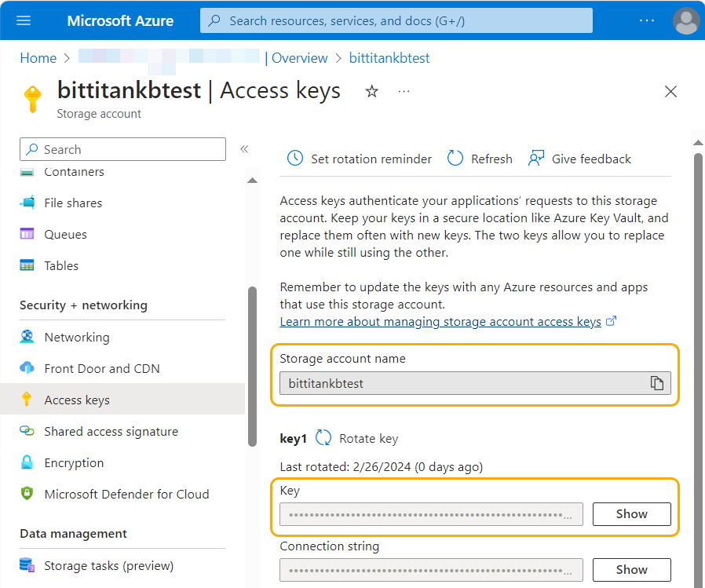The width and height of the screenshot is (705, 588).
Task: Open the hamburger portal menu
Action: [24, 20]
